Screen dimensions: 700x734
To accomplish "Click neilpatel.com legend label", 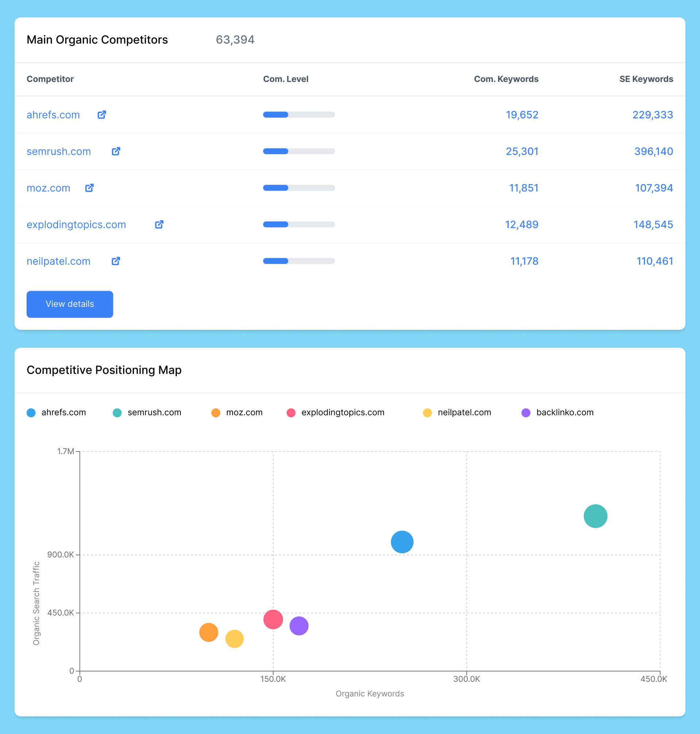I will (x=464, y=413).
